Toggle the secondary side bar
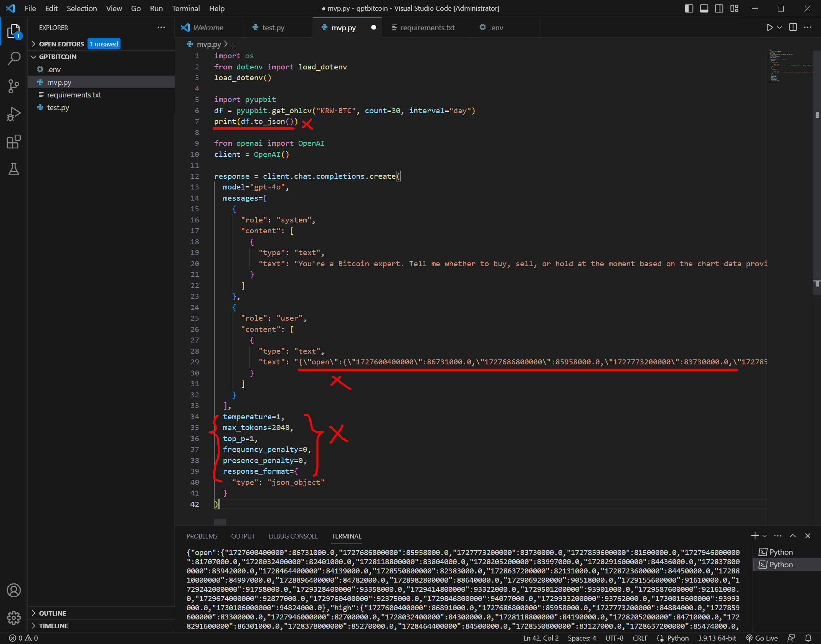The width and height of the screenshot is (821, 644). 719,8
